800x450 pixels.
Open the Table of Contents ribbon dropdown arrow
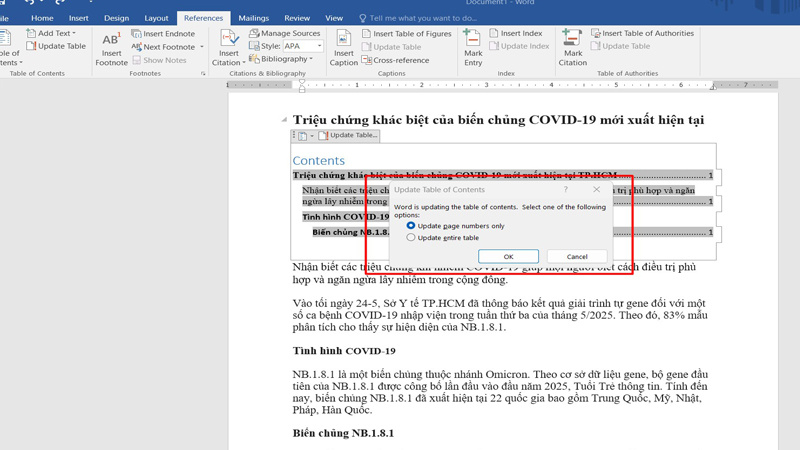21,63
